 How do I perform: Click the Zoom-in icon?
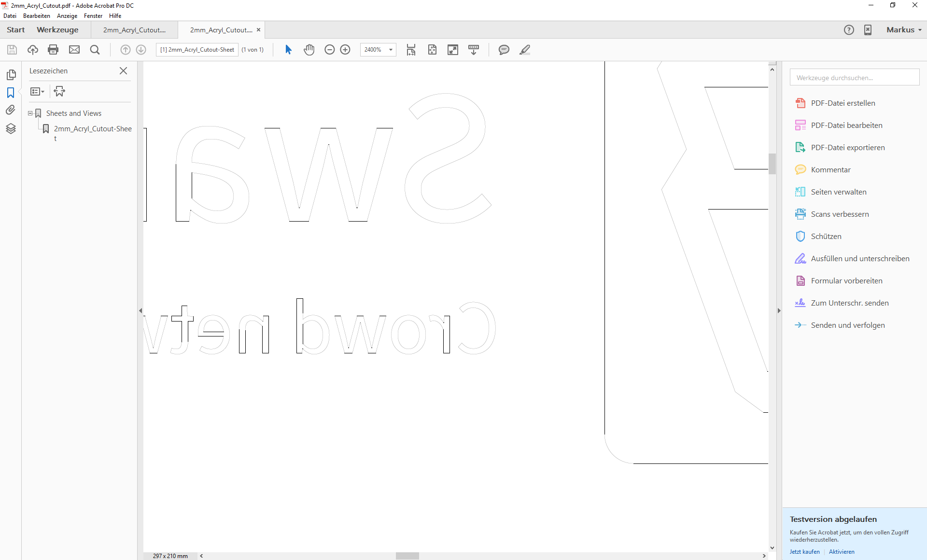(x=346, y=49)
